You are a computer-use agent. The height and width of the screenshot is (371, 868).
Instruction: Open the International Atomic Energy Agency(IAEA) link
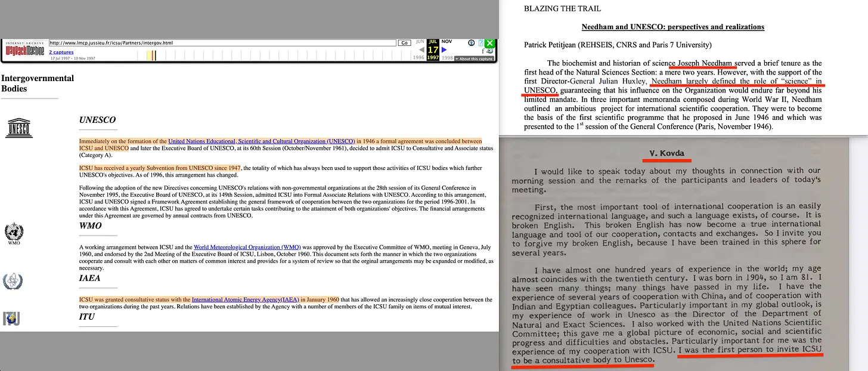(245, 299)
